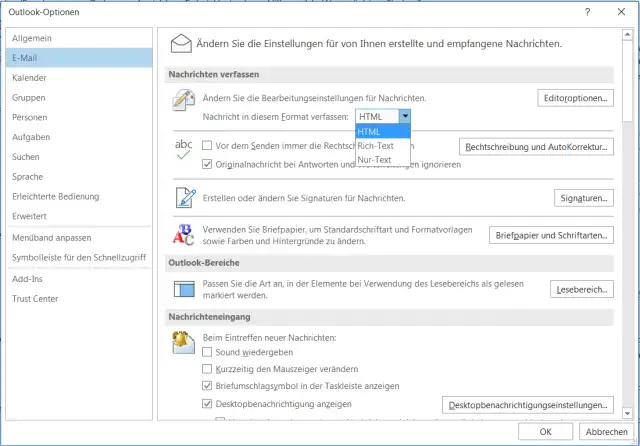
Task: Click the Signaturen button
Action: pyautogui.click(x=584, y=198)
